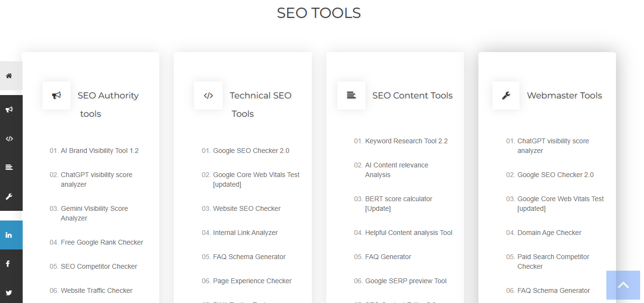This screenshot has width=644, height=303.
Task: Click the text-lines icon in the sidebar
Action: tap(9, 167)
